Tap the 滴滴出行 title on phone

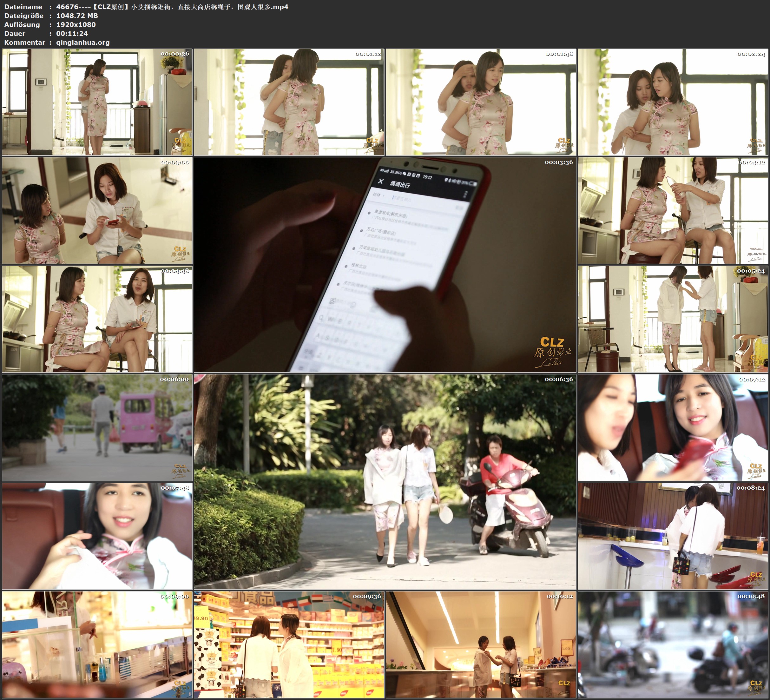pos(400,185)
